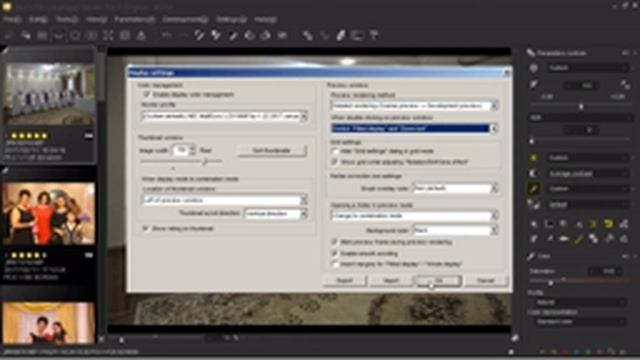Click the small icon left of the zoom slider
The width and height of the screenshot is (640, 360).
[102, 338]
